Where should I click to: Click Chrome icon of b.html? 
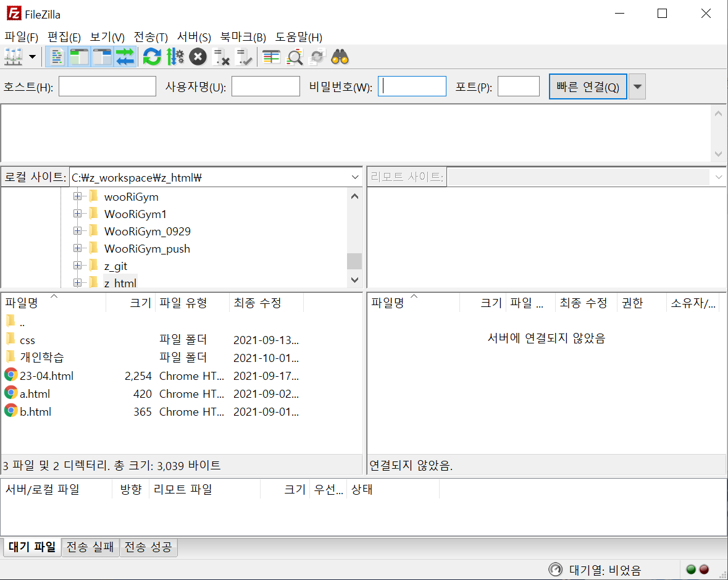pos(10,411)
